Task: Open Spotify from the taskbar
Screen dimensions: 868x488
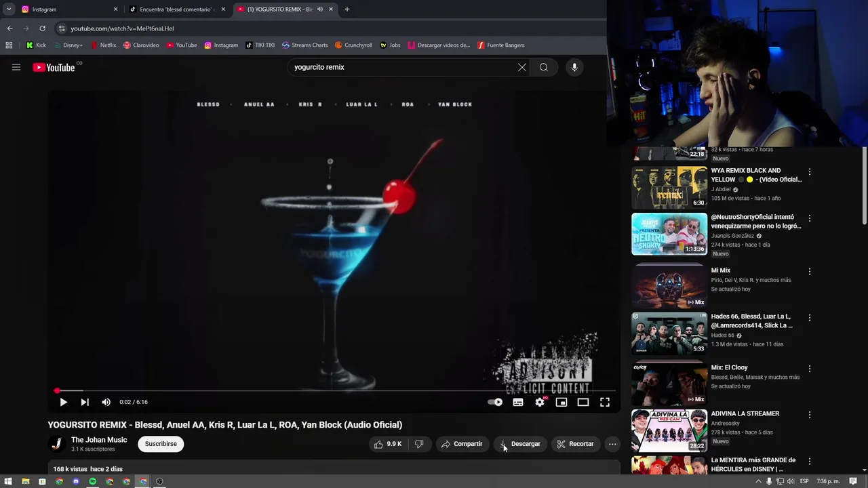Action: [92, 481]
